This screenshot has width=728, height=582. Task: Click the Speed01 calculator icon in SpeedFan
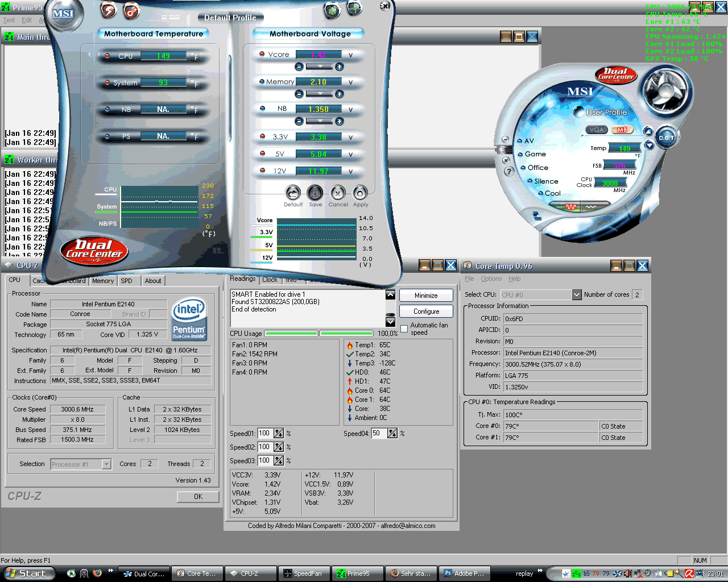click(279, 433)
